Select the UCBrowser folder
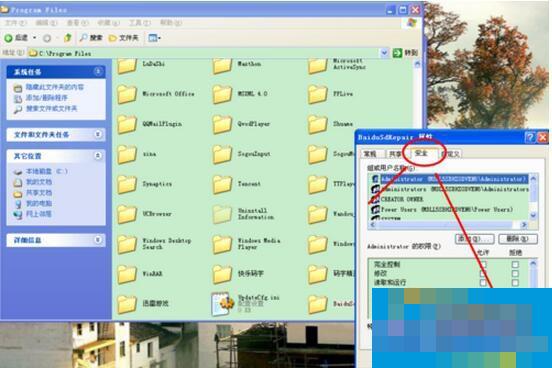The width and height of the screenshot is (552, 368). click(144, 214)
